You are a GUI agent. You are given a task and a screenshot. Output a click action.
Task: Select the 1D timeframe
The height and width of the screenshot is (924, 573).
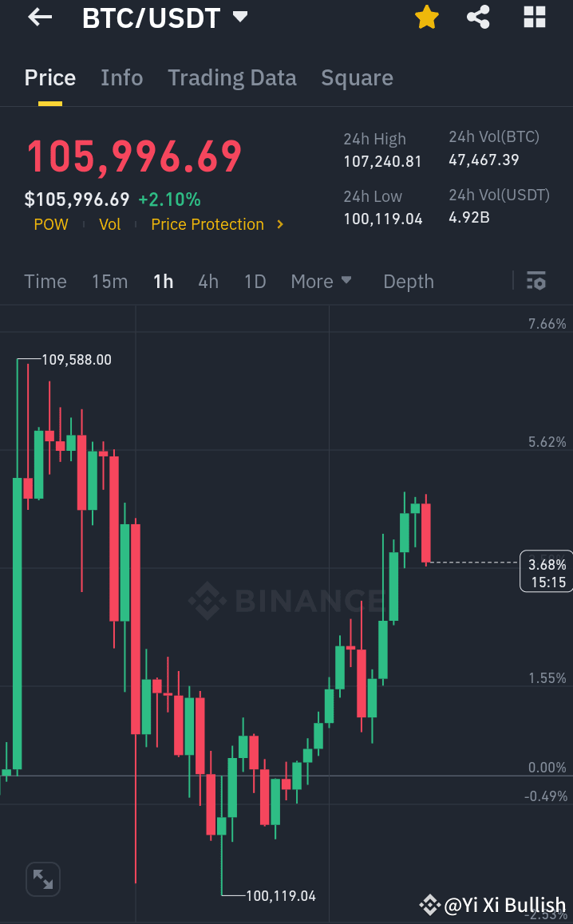tap(255, 281)
